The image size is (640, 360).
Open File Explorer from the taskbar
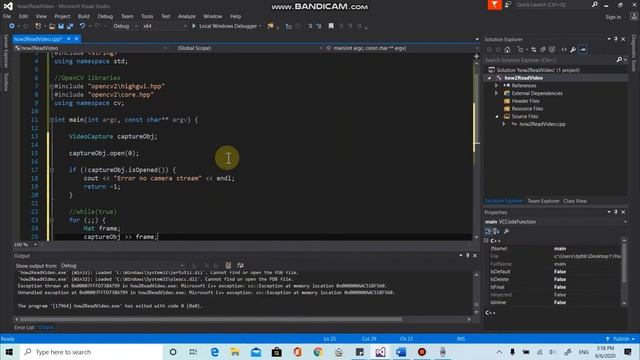235,352
